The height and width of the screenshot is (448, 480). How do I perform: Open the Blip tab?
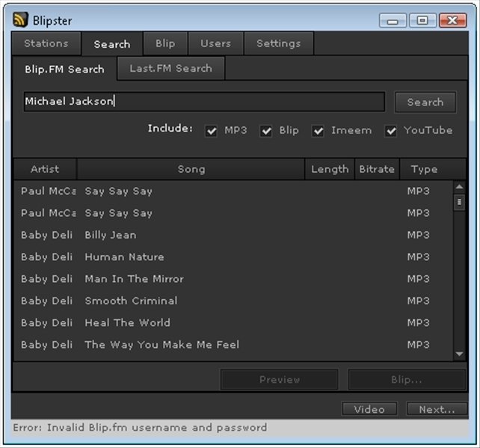point(165,43)
